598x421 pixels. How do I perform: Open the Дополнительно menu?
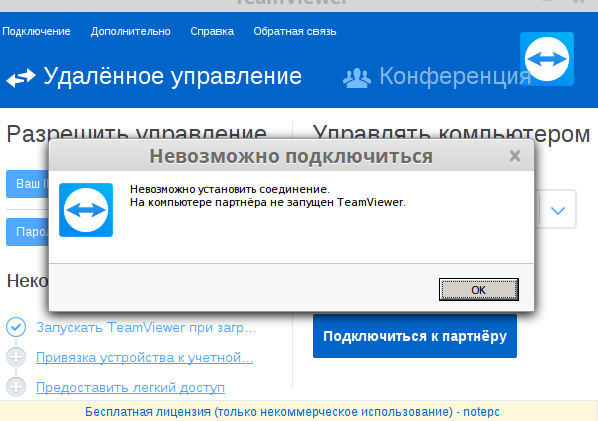pos(130,31)
